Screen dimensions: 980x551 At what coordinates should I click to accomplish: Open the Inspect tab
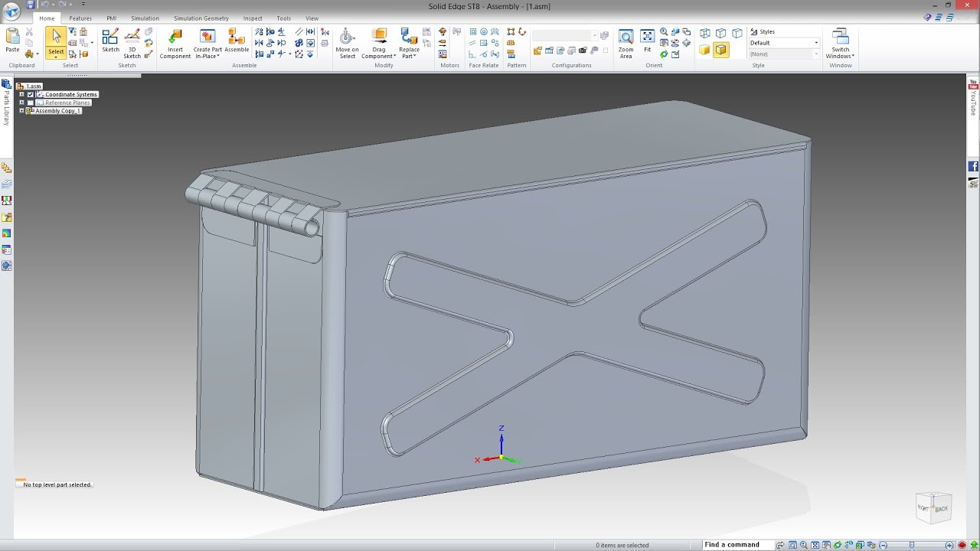(x=253, y=18)
